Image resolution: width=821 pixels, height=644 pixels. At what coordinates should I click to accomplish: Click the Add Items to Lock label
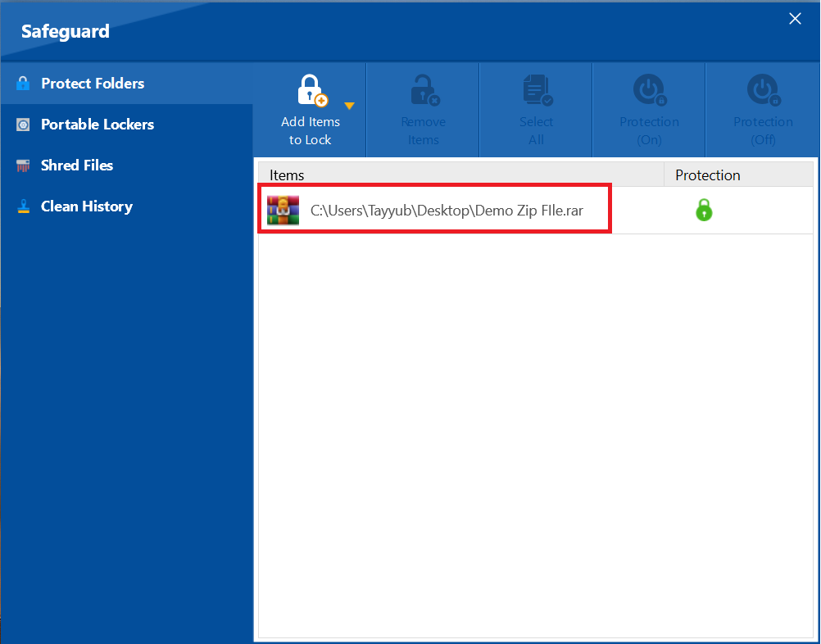(311, 131)
